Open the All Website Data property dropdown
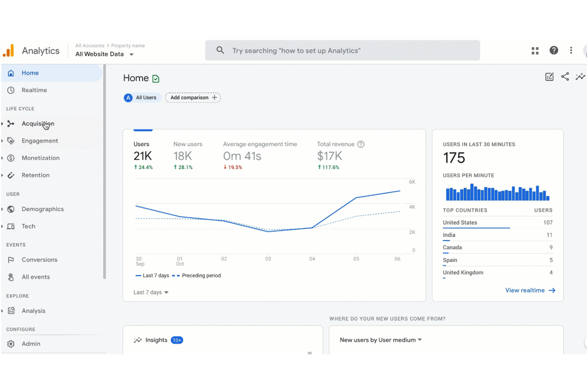This screenshot has width=588, height=392. pyautogui.click(x=104, y=54)
